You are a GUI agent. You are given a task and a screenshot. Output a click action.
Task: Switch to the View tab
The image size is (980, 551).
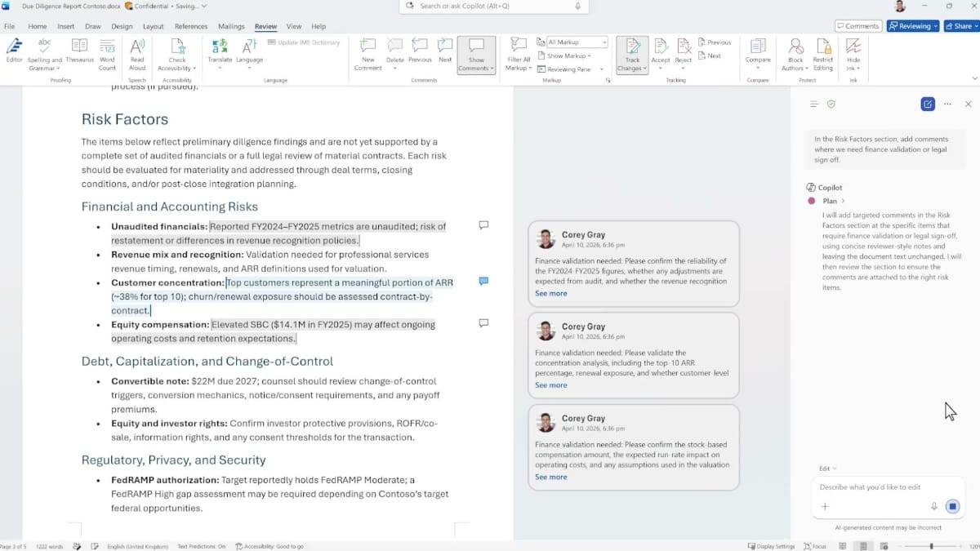[x=293, y=26]
